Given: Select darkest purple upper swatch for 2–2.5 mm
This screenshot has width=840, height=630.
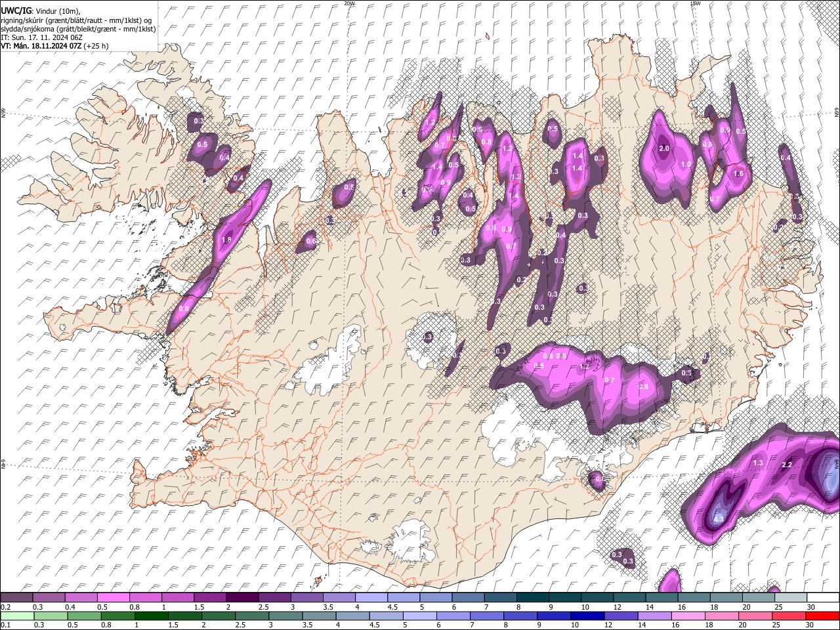Looking at the screenshot, I should tap(241, 597).
